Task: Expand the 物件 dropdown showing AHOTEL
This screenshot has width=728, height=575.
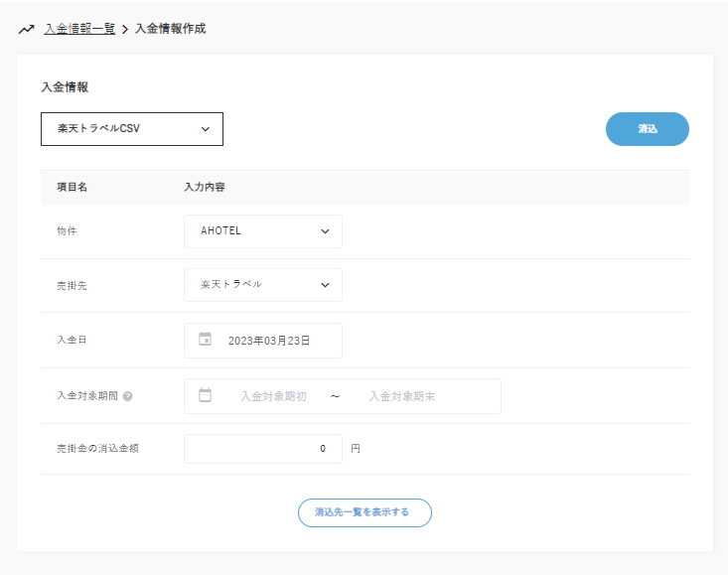Action: point(263,231)
